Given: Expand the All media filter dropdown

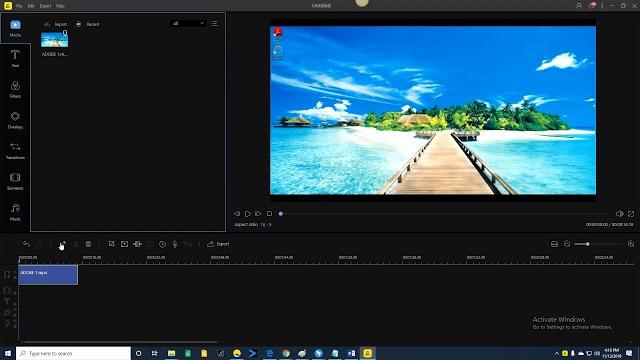Looking at the screenshot, I should coord(188,23).
